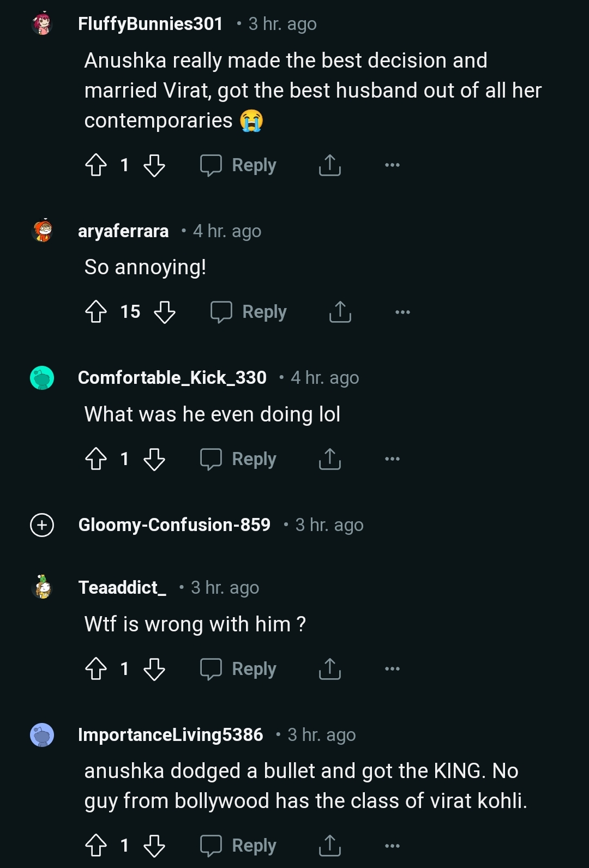The image size is (589, 868).
Task: Upvote FluffyBunnies301's comment
Action: (97, 165)
